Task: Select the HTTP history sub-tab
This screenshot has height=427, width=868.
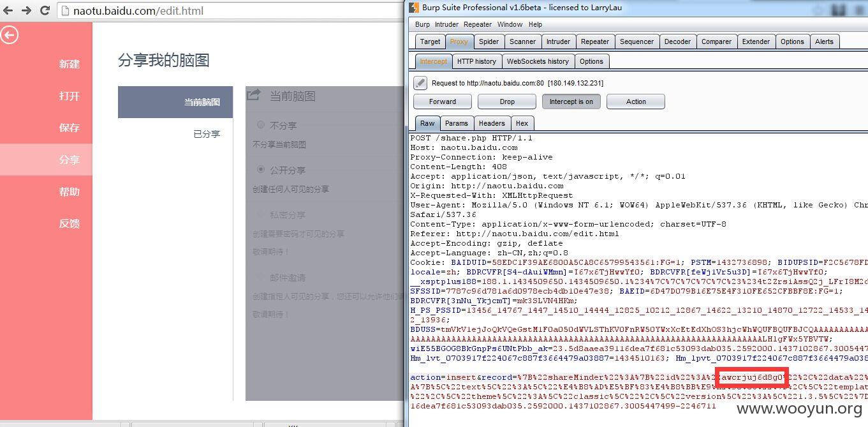Action: coord(476,61)
